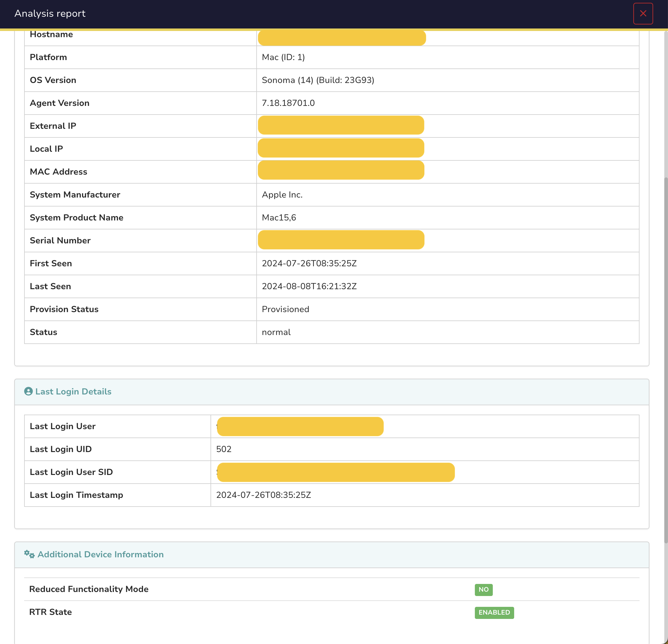Click the gears icon beside Additional Device Information
The height and width of the screenshot is (644, 668).
29,554
